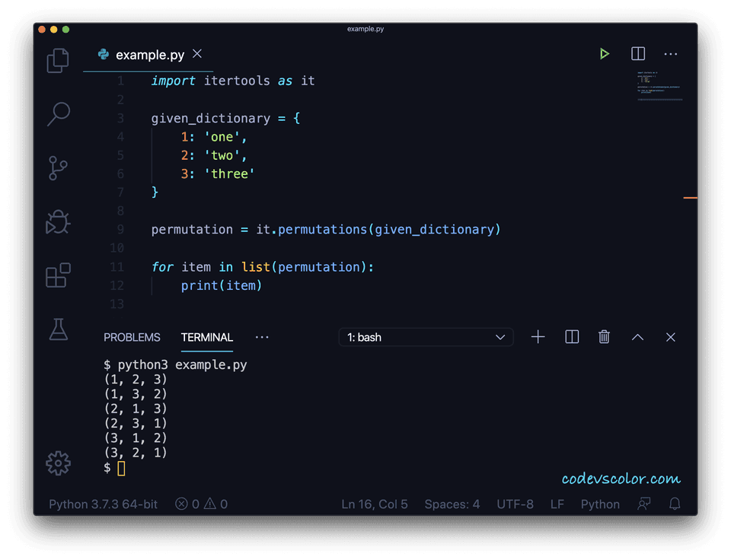Switch to the PROBLEMS tab
Image resolution: width=731 pixels, height=560 pixels.
[x=132, y=337]
